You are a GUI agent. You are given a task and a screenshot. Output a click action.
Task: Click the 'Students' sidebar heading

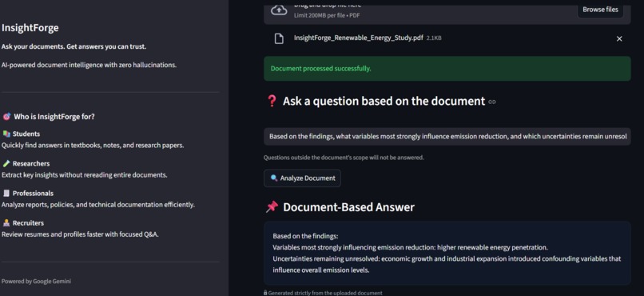[26, 134]
